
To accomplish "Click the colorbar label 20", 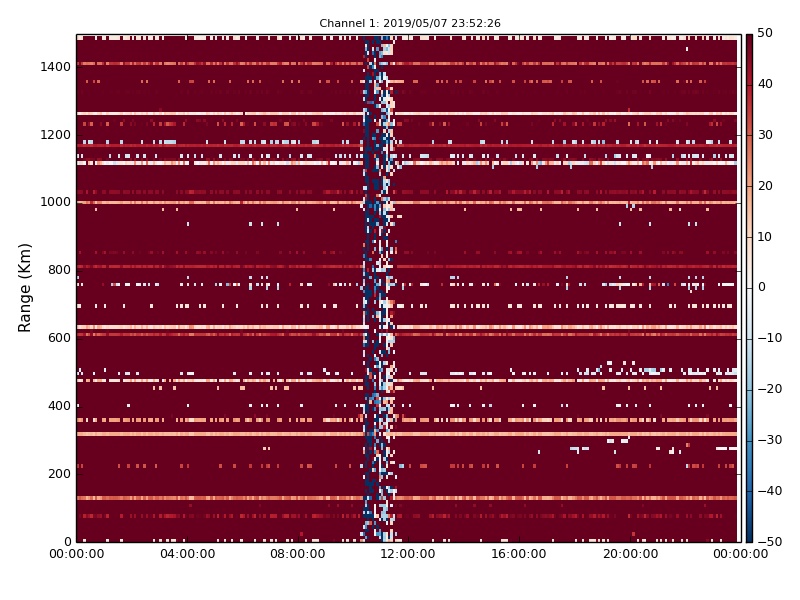I will pyautogui.click(x=764, y=186).
